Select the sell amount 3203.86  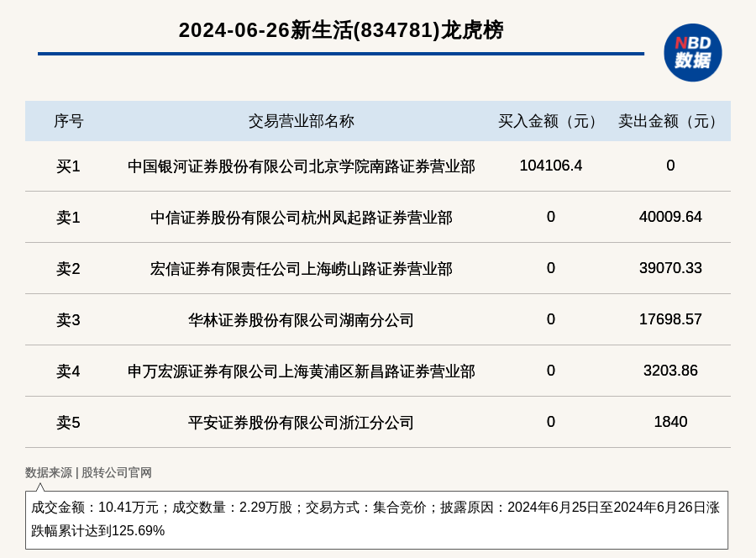pos(670,371)
